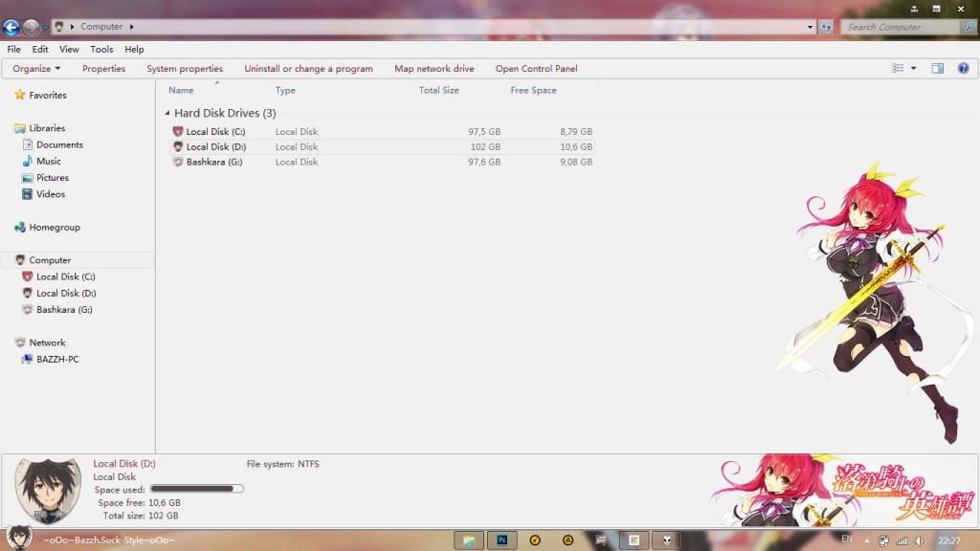This screenshot has width=980, height=551.
Task: Click the colorful grid icon on the taskbar
Action: (635, 540)
